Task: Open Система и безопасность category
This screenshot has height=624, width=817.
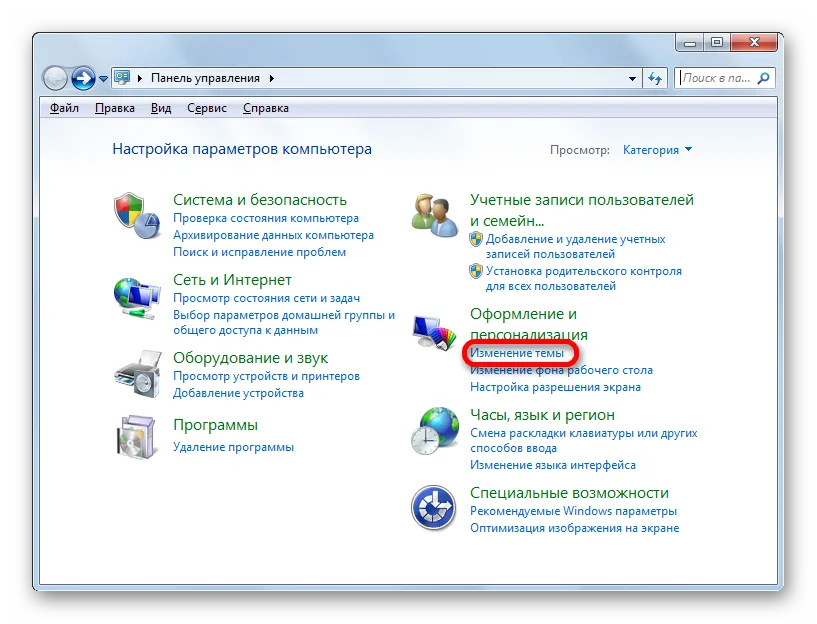Action: point(259,199)
